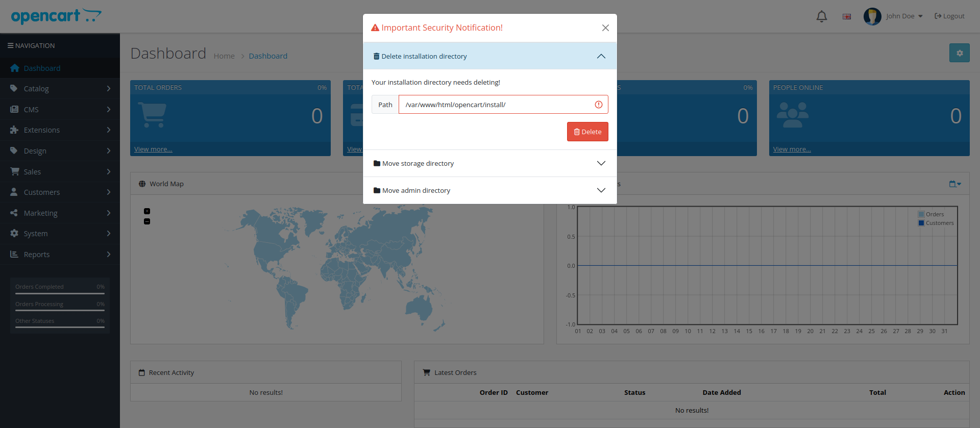Zoom in on the world map
This screenshot has width=980, height=428.
[147, 211]
